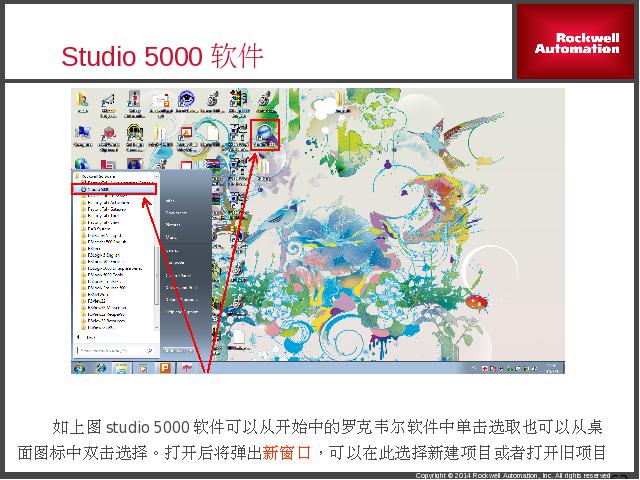Viewport: 640px width, 480px height.
Task: Open the File Explorer taskbar icon
Action: coord(121,368)
